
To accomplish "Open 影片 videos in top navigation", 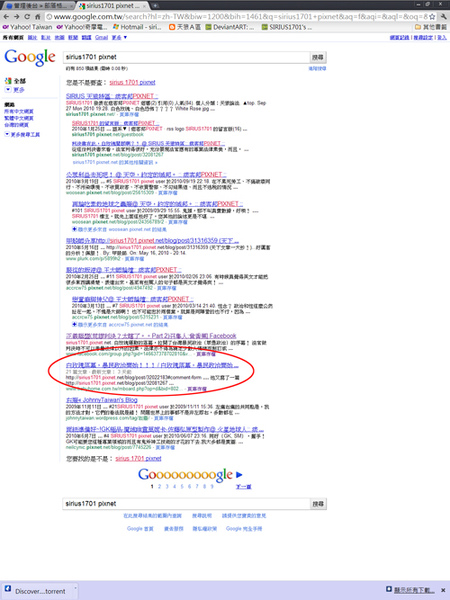I will click(46, 38).
